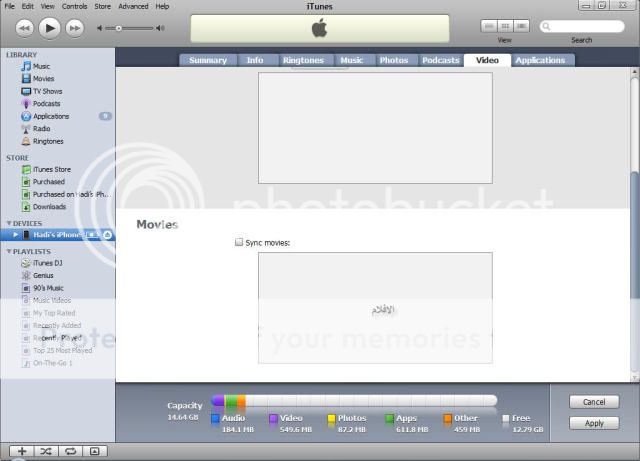Screen dimensions: 640x461
Task: Open the iTunes DJ playlist icon
Action: click(26, 263)
